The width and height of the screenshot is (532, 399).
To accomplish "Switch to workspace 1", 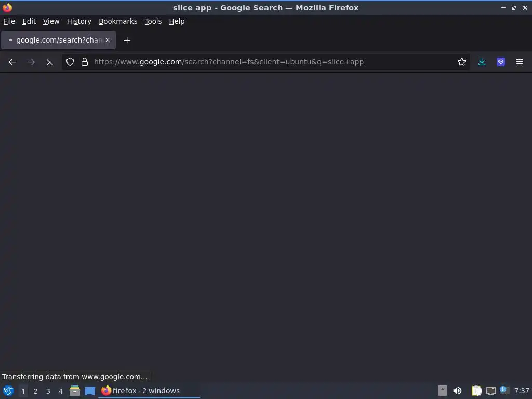I will tap(23, 391).
